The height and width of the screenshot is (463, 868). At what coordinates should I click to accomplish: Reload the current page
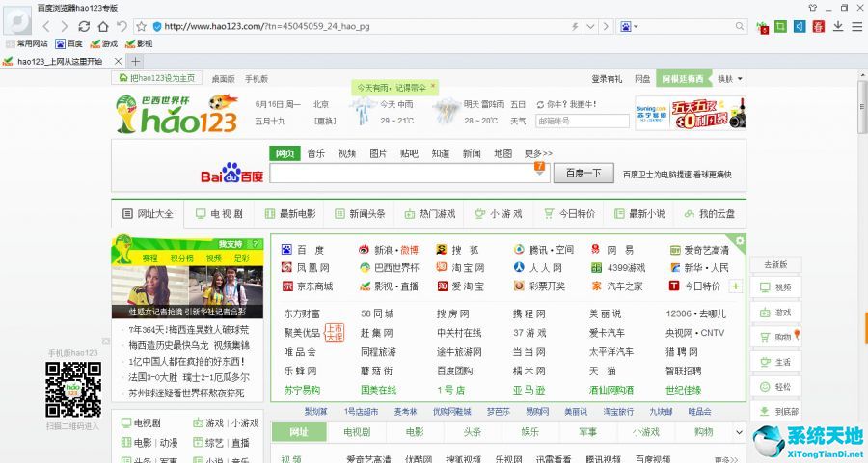(x=84, y=26)
